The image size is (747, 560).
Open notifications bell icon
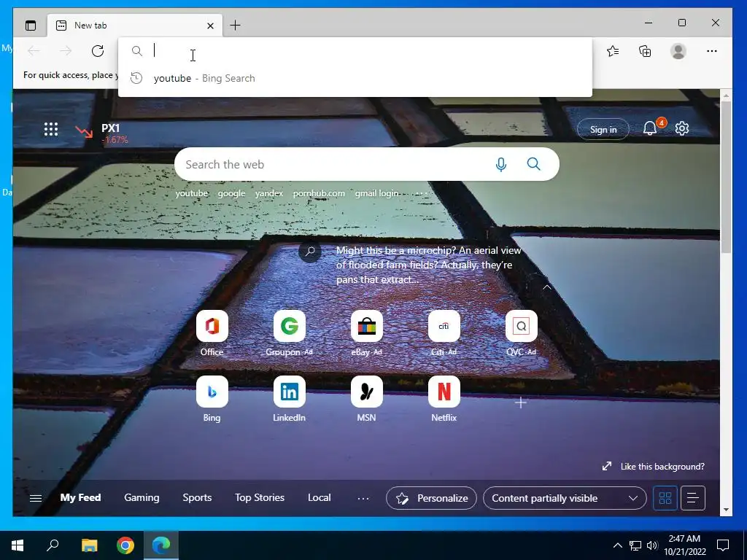[650, 128]
